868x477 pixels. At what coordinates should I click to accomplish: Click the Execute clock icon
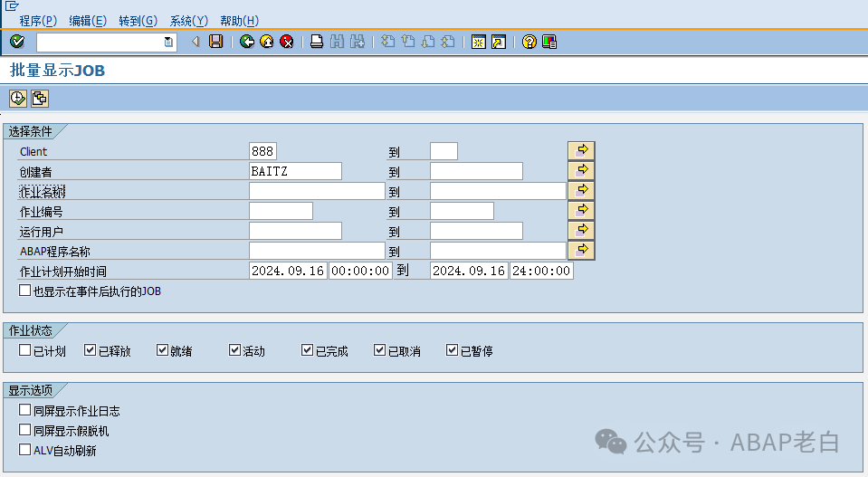[18, 99]
